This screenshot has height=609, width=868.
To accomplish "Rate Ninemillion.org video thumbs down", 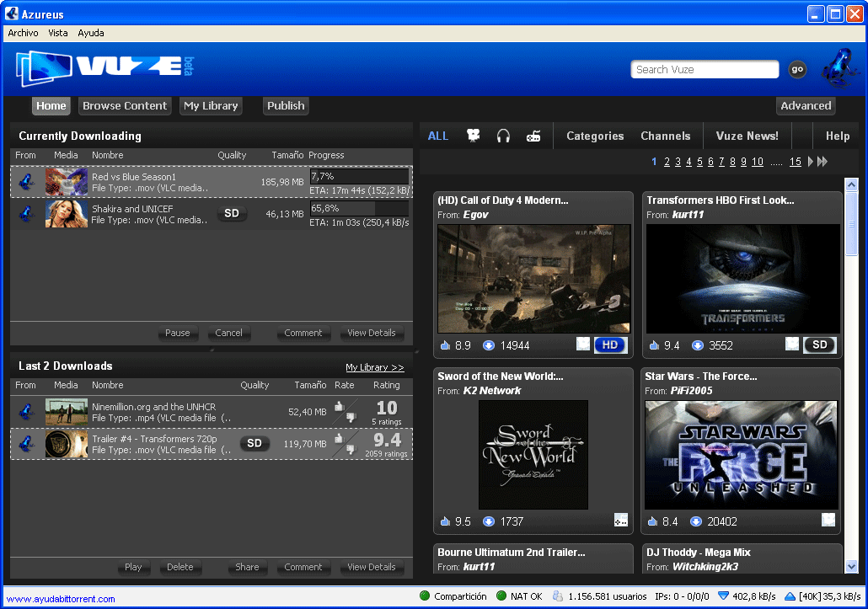I will click(351, 417).
